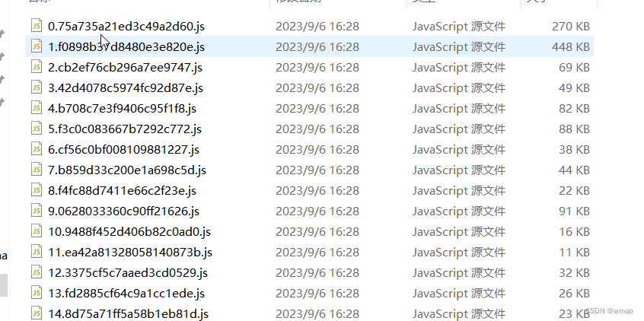Click the 448 KB size cell
The width and height of the screenshot is (644, 321).
coord(570,47)
